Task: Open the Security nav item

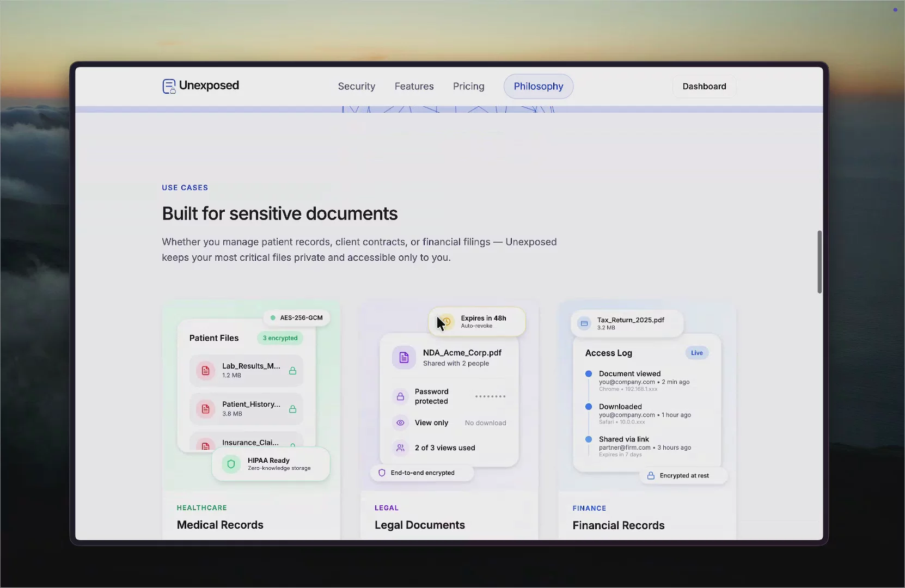Action: [x=357, y=86]
